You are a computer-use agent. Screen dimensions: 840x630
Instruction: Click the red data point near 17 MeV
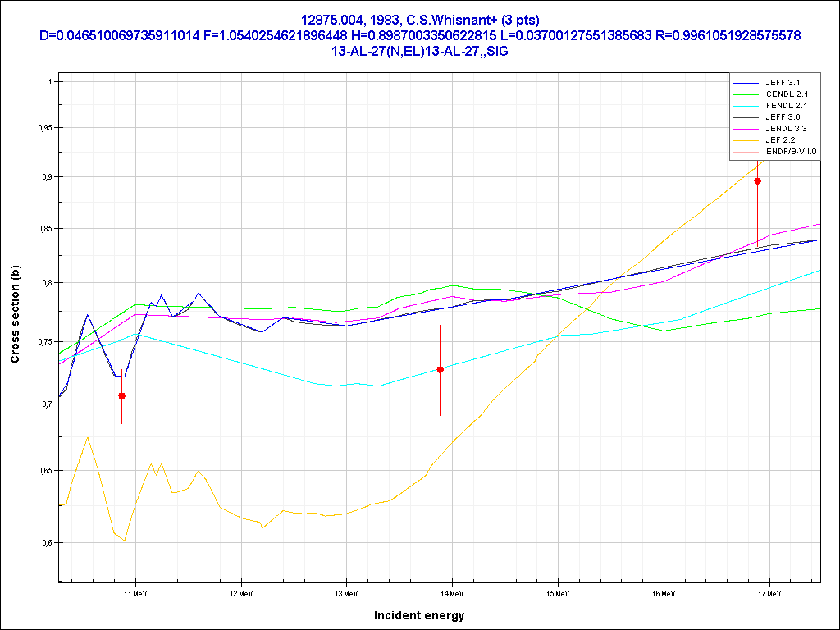758,181
